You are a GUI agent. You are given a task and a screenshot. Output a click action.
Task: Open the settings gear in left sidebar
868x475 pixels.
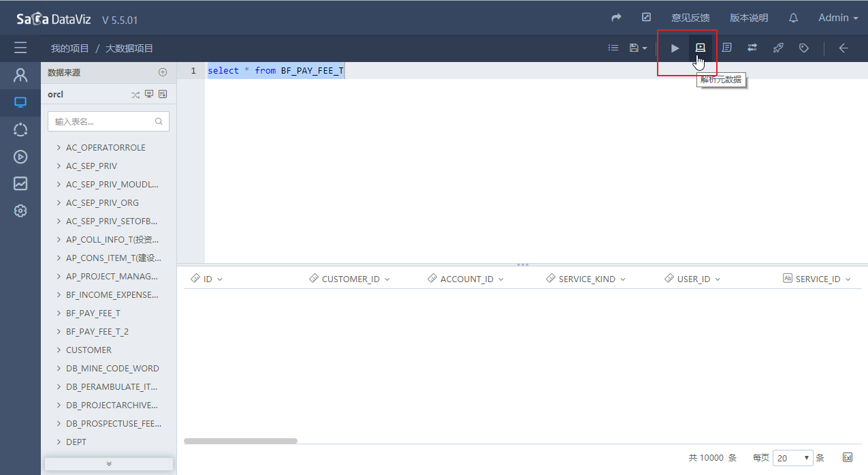(20, 211)
